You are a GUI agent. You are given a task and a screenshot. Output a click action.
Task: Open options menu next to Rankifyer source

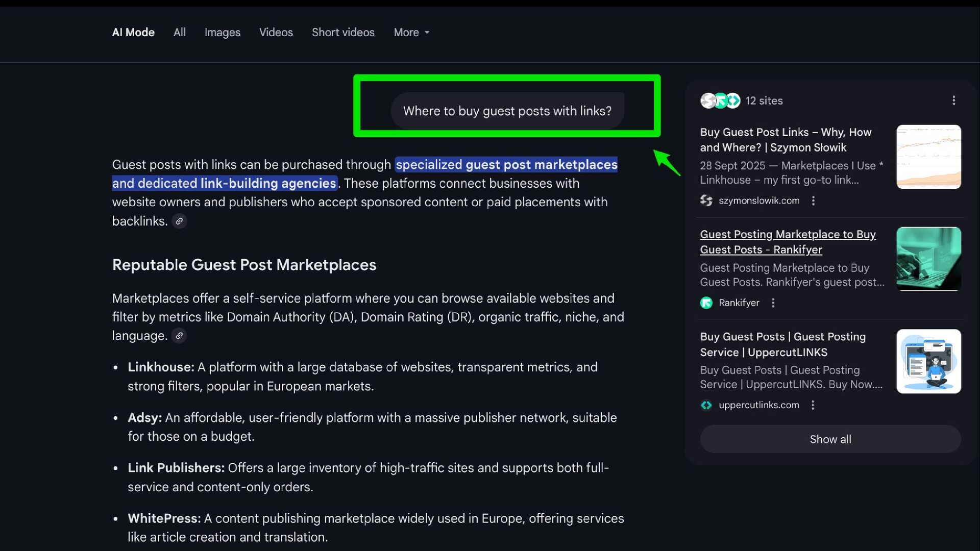point(773,303)
